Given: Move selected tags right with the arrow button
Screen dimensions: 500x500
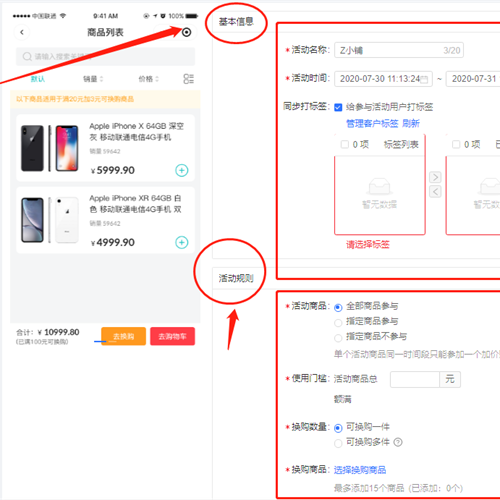Looking at the screenshot, I should 435,177.
